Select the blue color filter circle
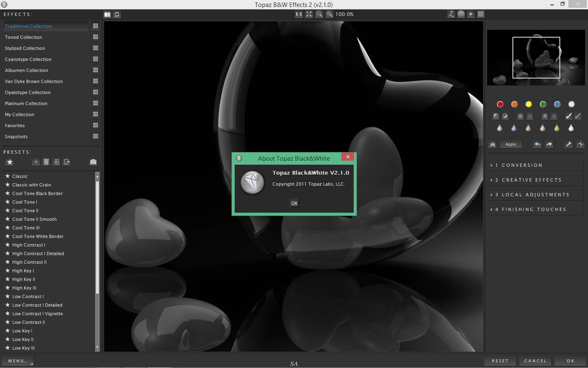This screenshot has width=588, height=368. coord(557,104)
